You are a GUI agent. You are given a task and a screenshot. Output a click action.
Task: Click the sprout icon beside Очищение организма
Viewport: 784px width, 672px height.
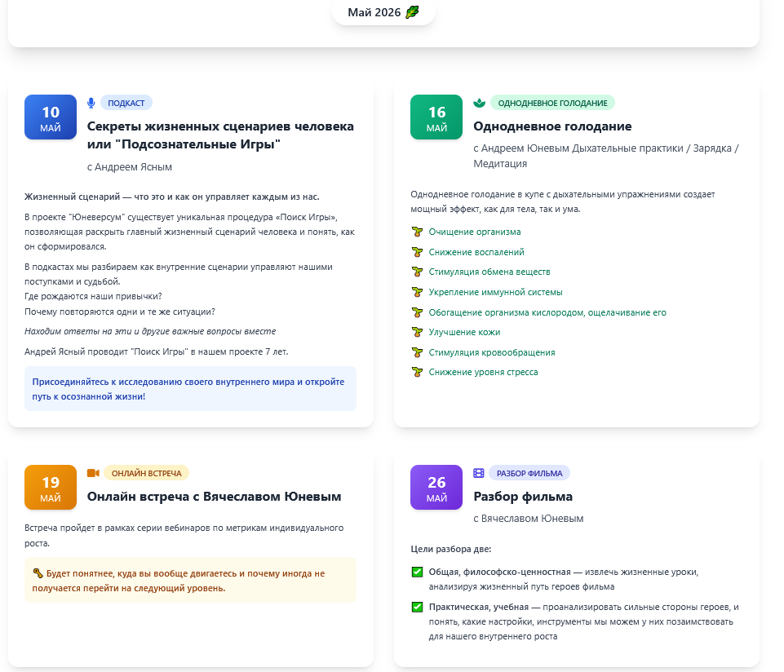[x=418, y=232]
